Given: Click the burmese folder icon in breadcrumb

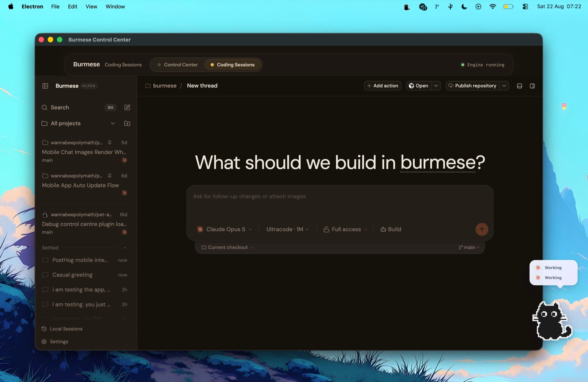Looking at the screenshot, I should [x=148, y=86].
